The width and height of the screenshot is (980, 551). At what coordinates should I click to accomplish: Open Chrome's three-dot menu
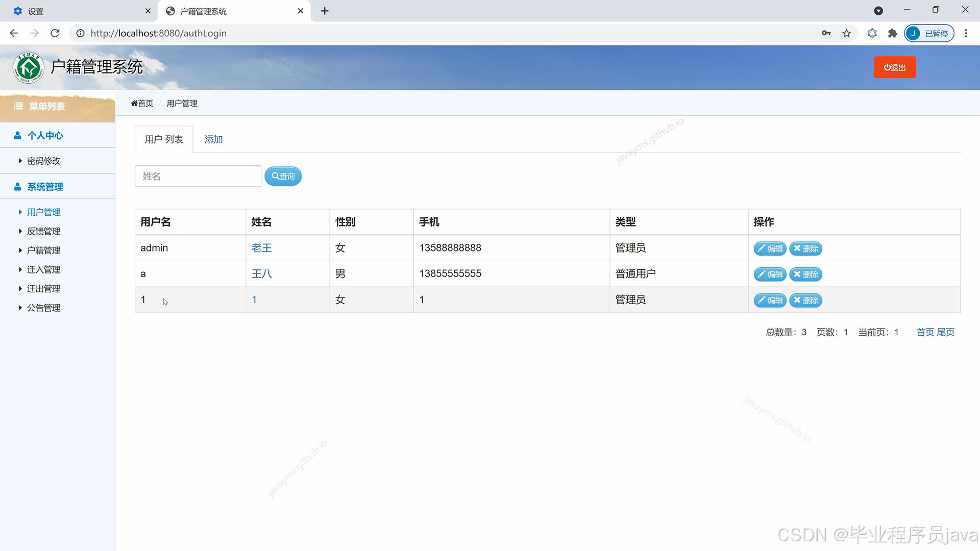point(966,33)
